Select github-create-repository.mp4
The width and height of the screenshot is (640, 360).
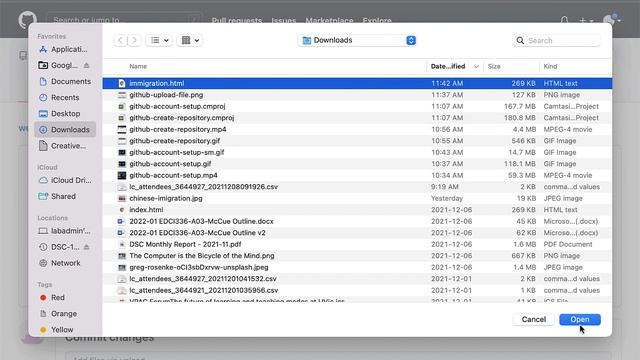point(357,129)
